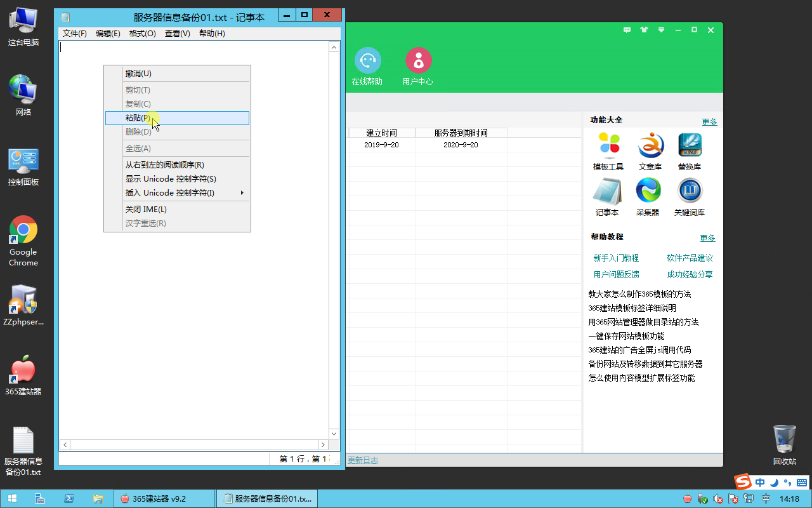Open 用户问题反馈 link

click(x=616, y=274)
